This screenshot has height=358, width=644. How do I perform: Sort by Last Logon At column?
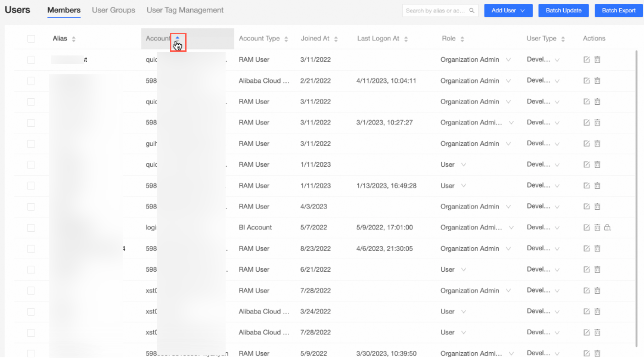[406, 39]
